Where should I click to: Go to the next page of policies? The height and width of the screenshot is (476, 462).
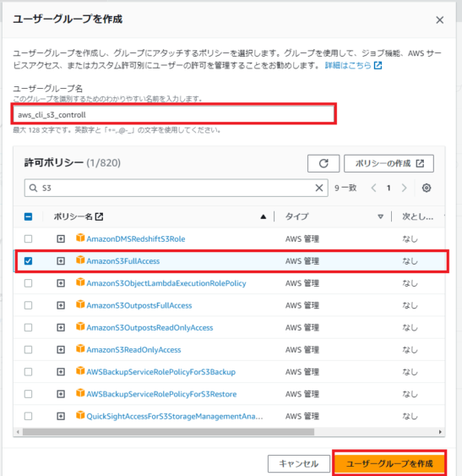(x=404, y=188)
